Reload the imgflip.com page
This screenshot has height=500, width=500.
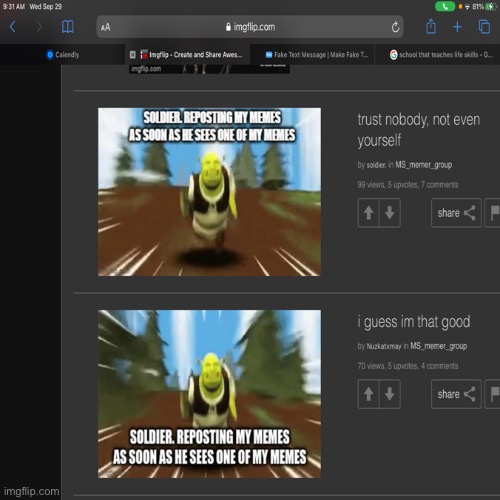pos(395,27)
